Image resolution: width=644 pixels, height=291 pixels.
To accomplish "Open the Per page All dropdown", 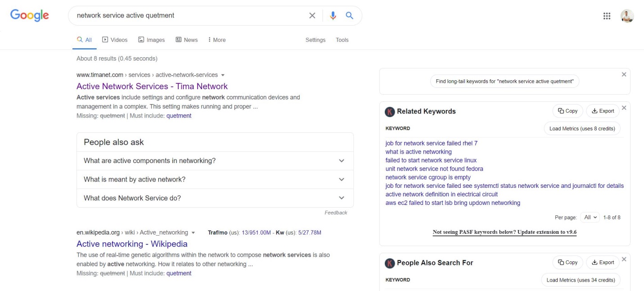I will point(590,218).
